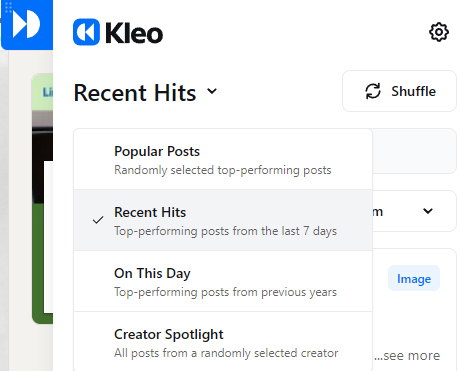Click the green post thumbnail behind the panel
Screen dimensions: 474x371
click(x=42, y=198)
